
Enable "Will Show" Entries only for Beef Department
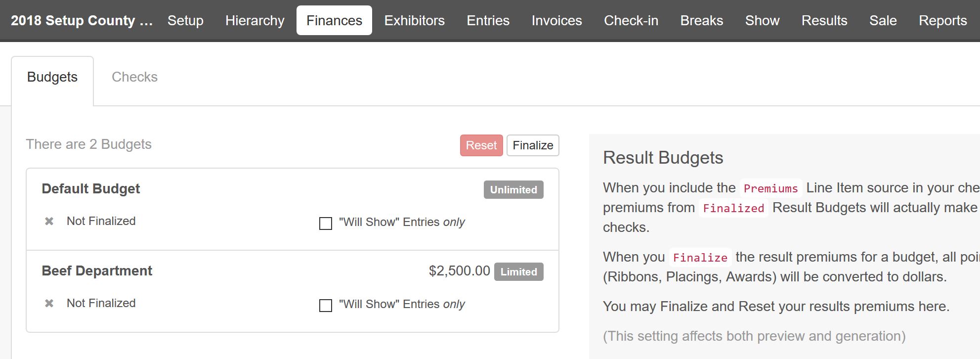coord(325,306)
